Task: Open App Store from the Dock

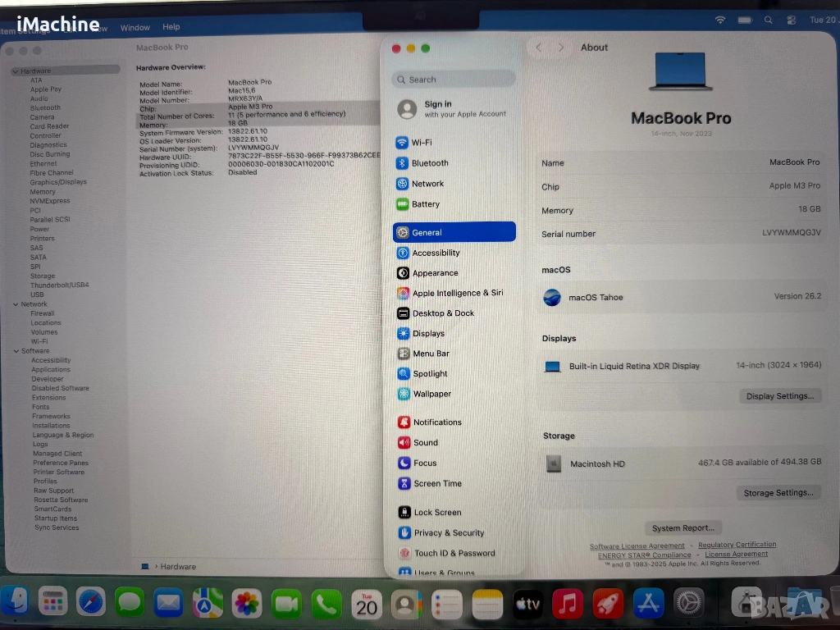Action: coord(647,604)
